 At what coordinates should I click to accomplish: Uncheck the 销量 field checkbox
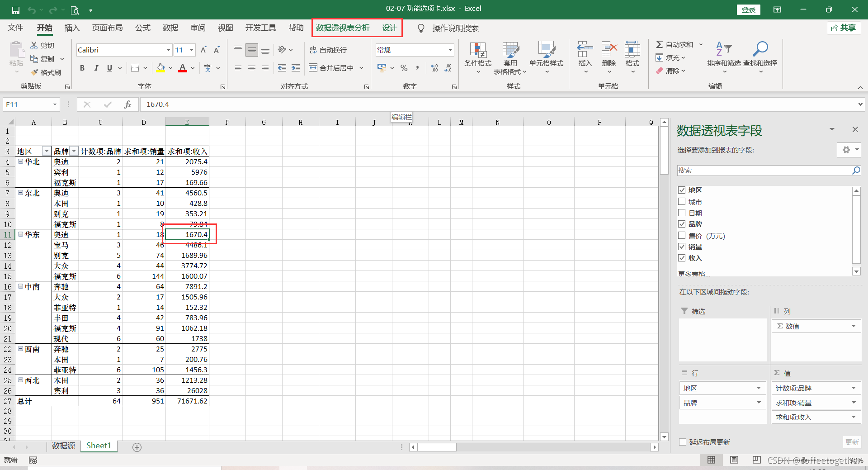(x=682, y=247)
